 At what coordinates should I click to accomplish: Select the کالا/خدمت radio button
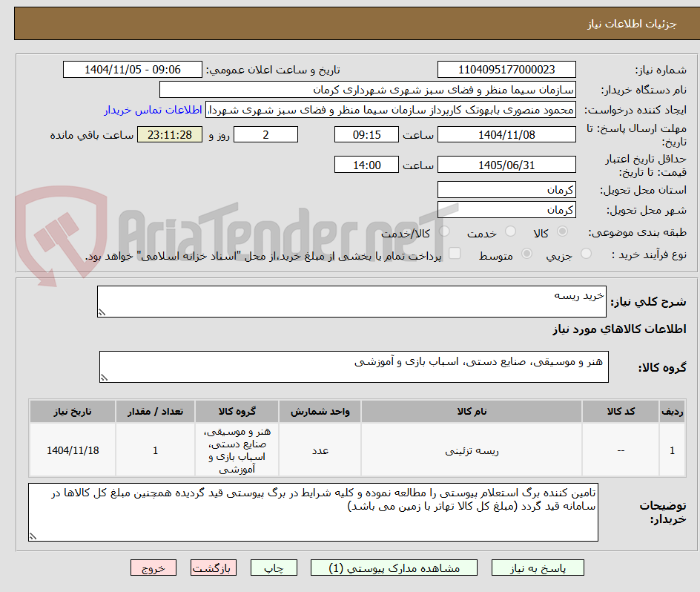point(444,231)
